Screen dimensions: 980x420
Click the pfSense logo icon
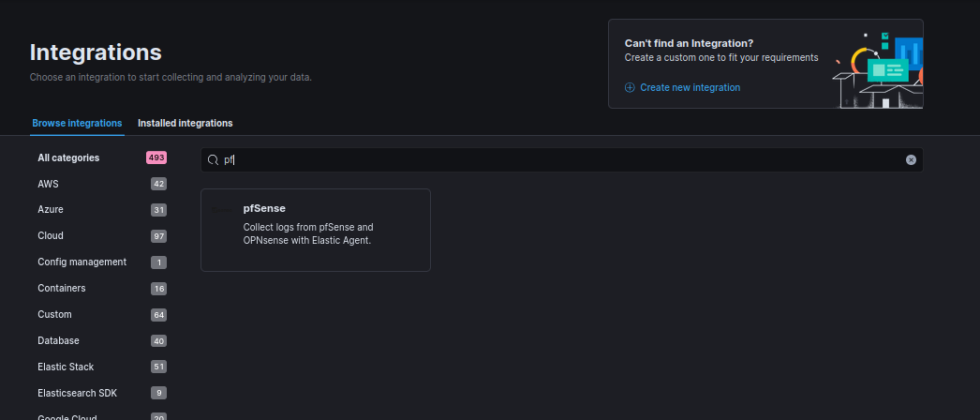pyautogui.click(x=222, y=210)
